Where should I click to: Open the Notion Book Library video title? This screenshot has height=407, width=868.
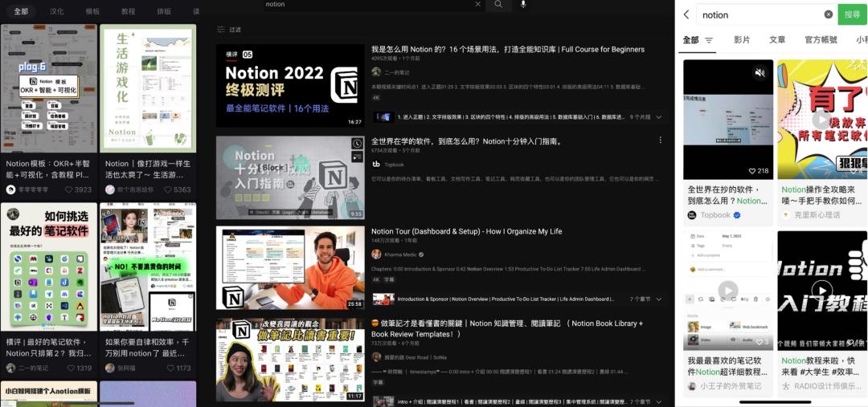(x=507, y=328)
